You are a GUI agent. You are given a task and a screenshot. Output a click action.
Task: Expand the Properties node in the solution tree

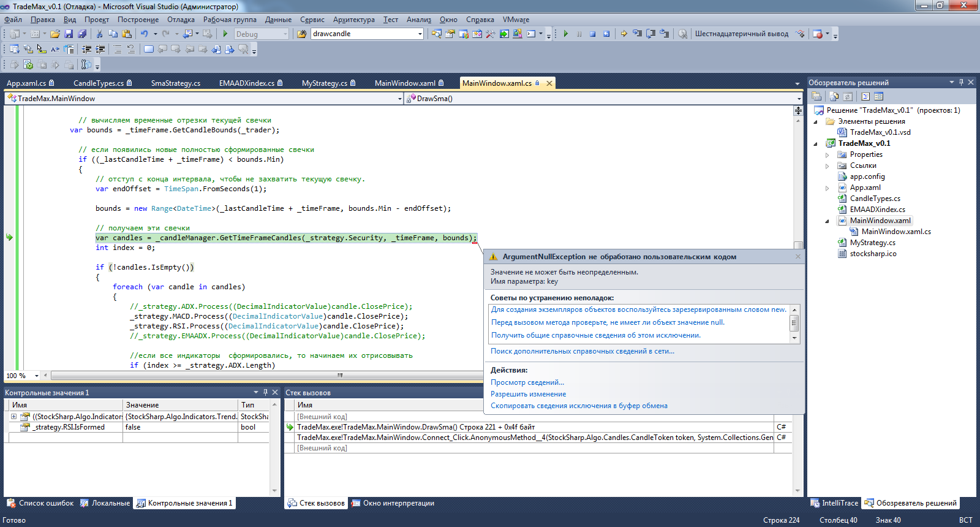(x=827, y=155)
